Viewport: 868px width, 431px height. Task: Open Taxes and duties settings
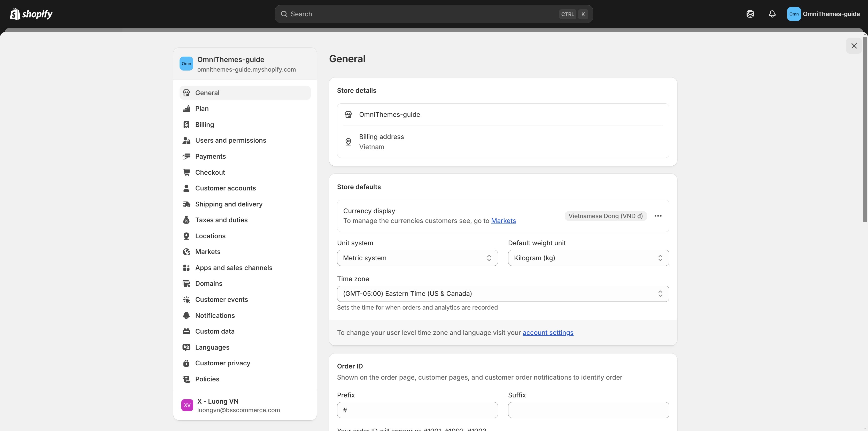click(x=245, y=220)
